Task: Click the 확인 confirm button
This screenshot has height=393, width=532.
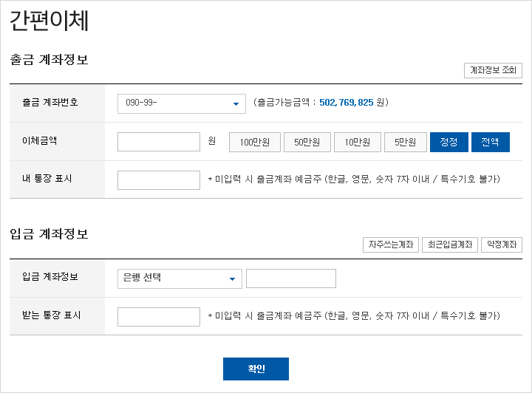Action: coord(256,369)
